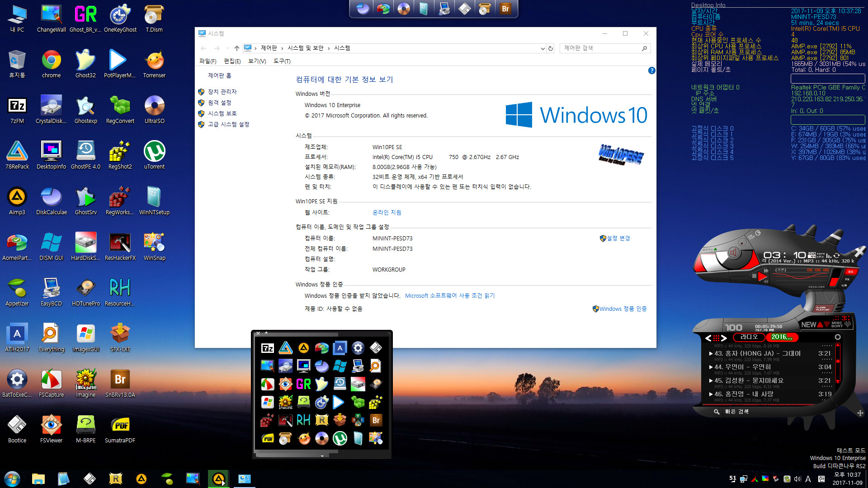Switch to the 라디오 playlist tab
The image size is (868, 488).
[749, 337]
